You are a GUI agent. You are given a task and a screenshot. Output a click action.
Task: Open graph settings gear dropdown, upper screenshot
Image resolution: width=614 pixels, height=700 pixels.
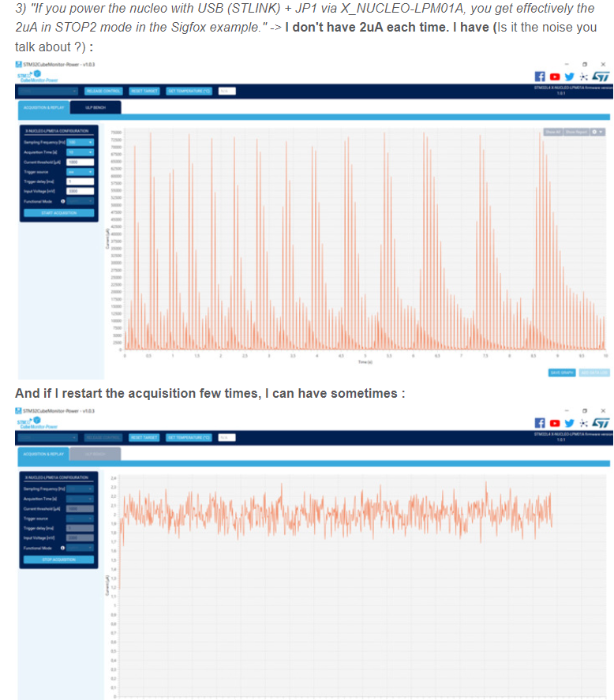tap(597, 132)
